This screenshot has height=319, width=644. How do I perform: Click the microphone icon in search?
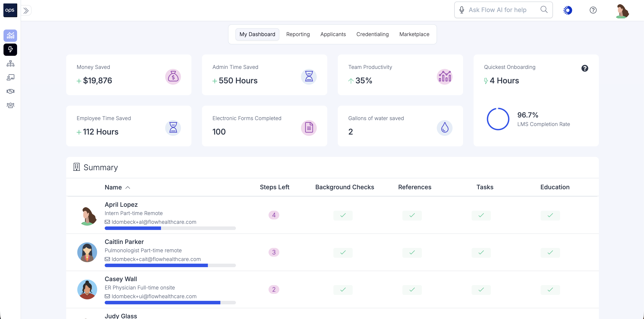point(462,10)
